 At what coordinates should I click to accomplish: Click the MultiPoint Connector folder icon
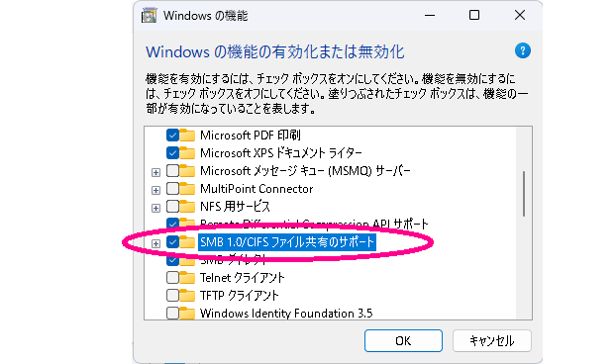pyautogui.click(x=187, y=189)
